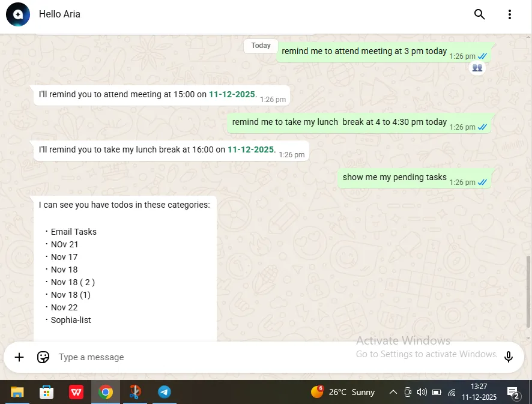Click the reaction emoji under the meeting message
This screenshot has width=532, height=404.
click(477, 68)
